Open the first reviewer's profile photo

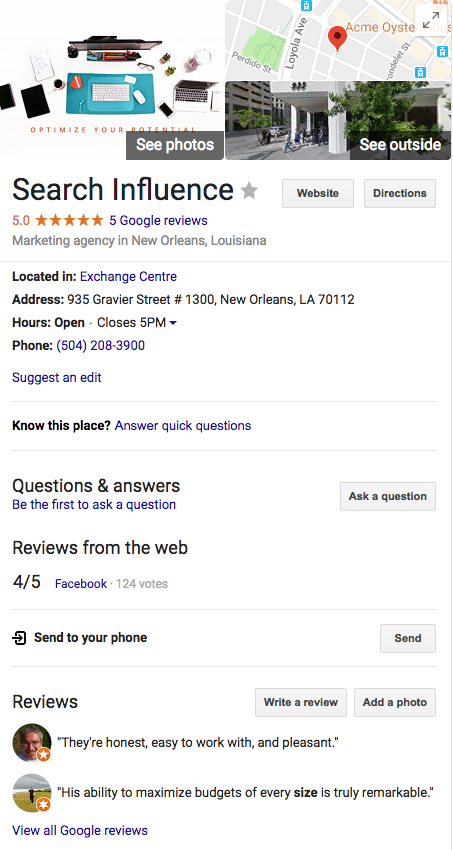tap(31, 742)
